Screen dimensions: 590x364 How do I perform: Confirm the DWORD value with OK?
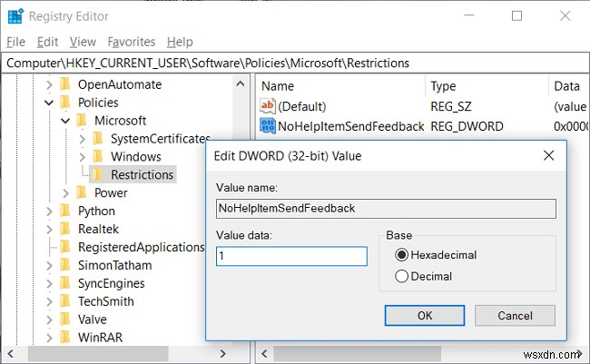[x=425, y=316]
